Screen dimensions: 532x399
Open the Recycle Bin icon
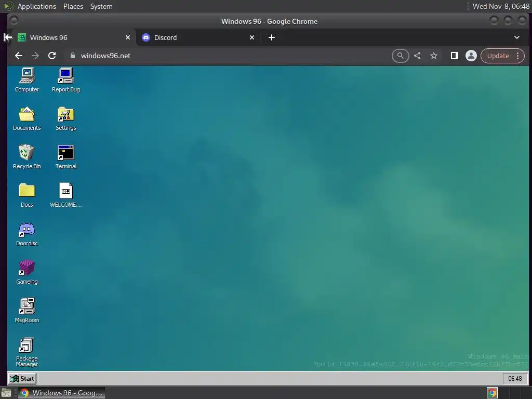click(27, 157)
